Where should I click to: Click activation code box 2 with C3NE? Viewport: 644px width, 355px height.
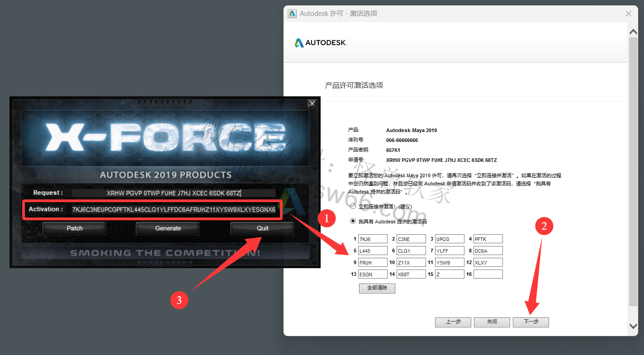411,239
